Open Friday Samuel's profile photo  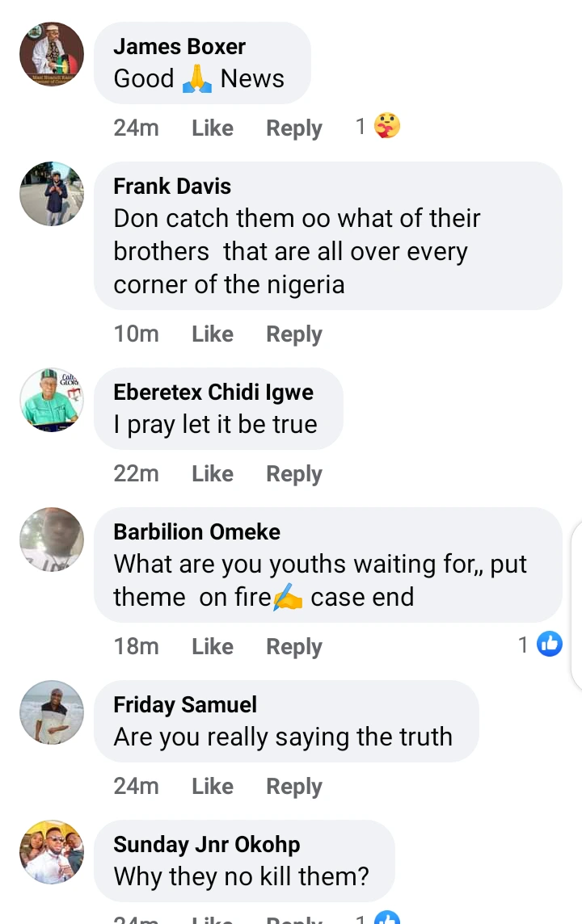(52, 712)
